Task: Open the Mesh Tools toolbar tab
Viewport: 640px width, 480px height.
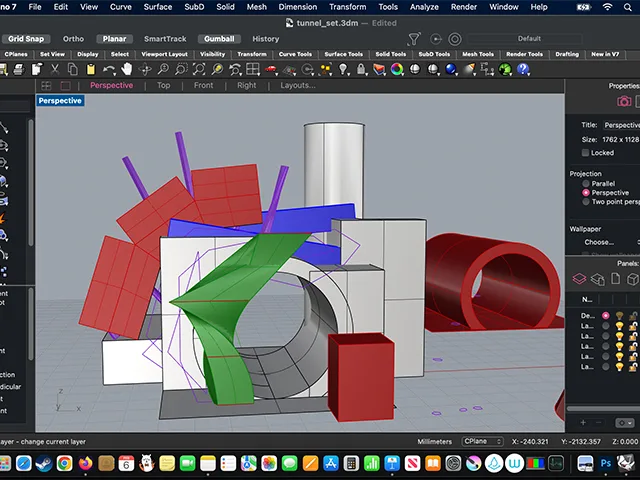Action: [478, 54]
